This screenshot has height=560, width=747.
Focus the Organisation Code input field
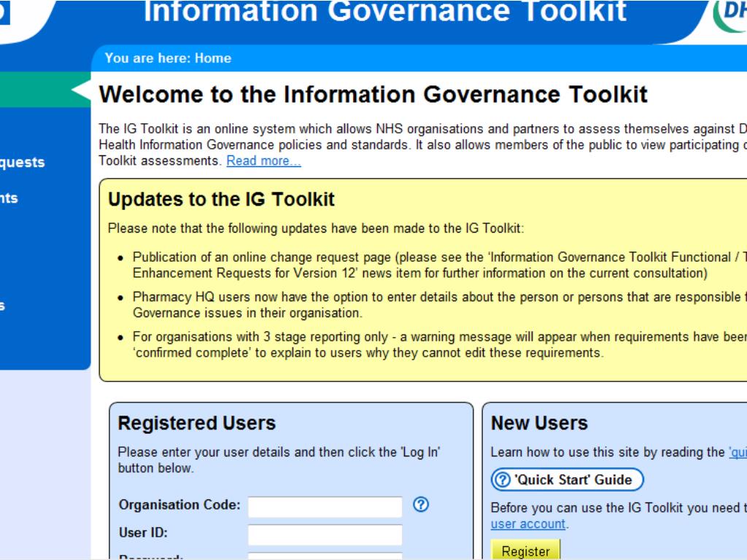click(x=325, y=507)
